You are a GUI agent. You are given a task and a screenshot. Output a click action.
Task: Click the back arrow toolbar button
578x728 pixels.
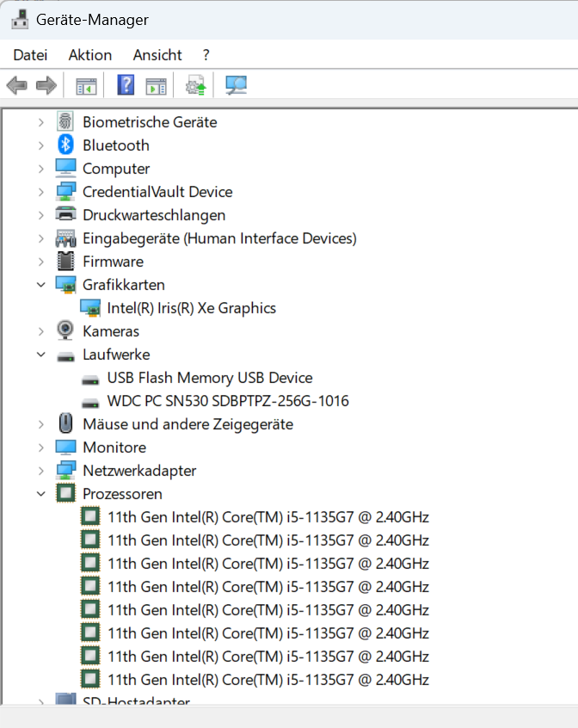pos(16,85)
